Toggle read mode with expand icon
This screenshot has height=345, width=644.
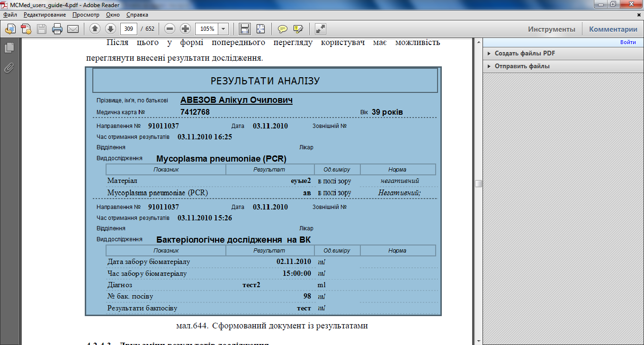321,29
